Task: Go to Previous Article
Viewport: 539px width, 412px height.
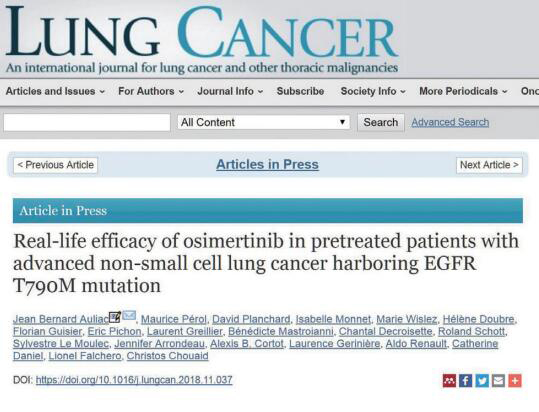Action: tap(56, 165)
